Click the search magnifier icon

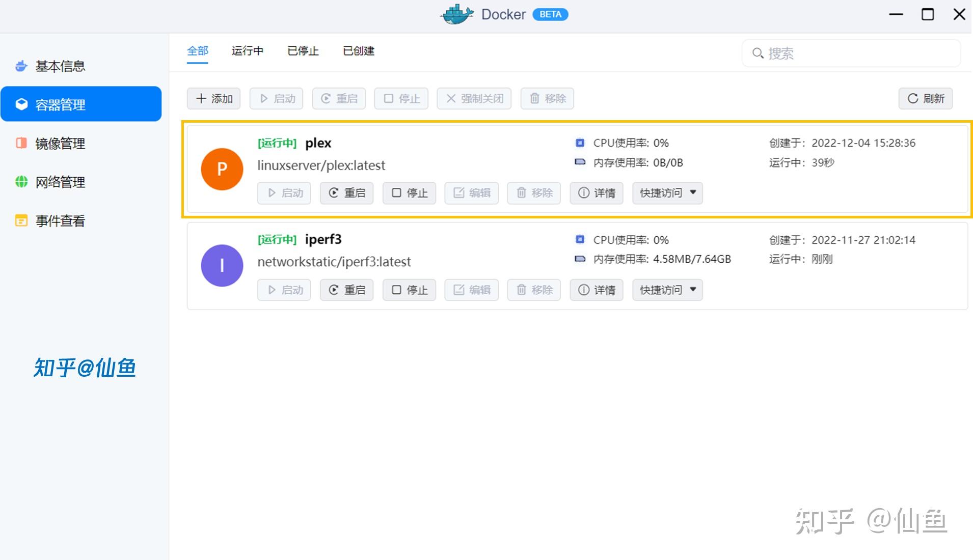pyautogui.click(x=758, y=53)
